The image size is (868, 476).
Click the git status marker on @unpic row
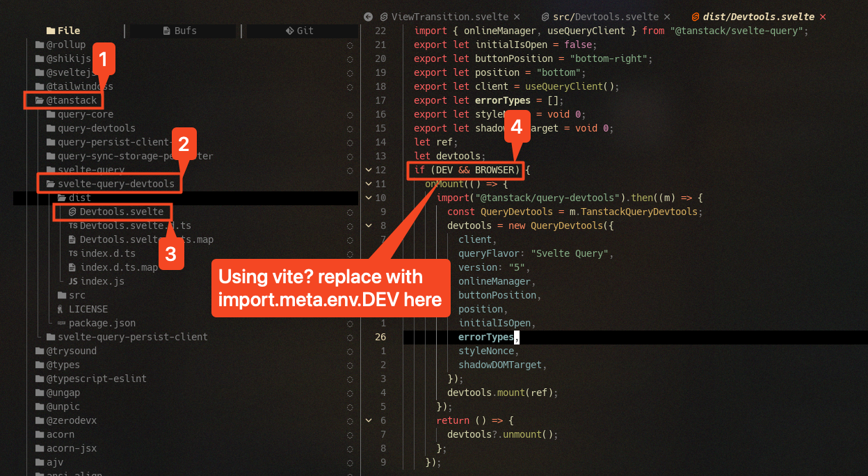(x=350, y=406)
